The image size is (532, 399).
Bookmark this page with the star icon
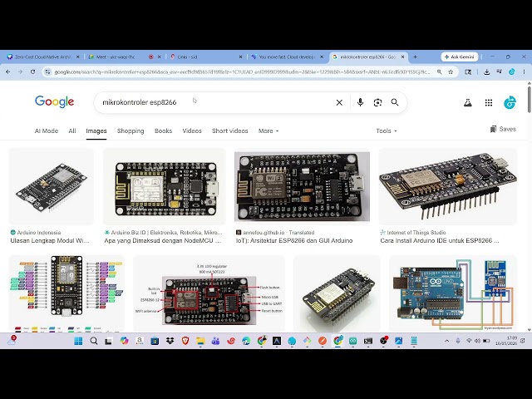[451, 72]
